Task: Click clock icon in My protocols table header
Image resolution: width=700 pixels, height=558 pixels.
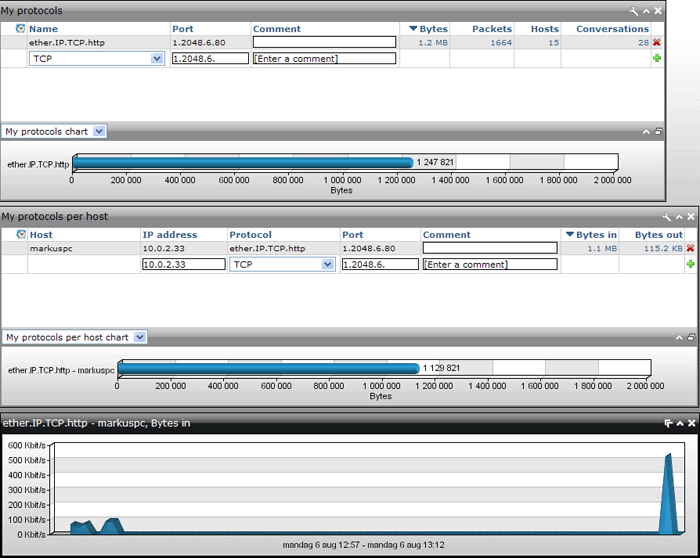Action: (20, 29)
